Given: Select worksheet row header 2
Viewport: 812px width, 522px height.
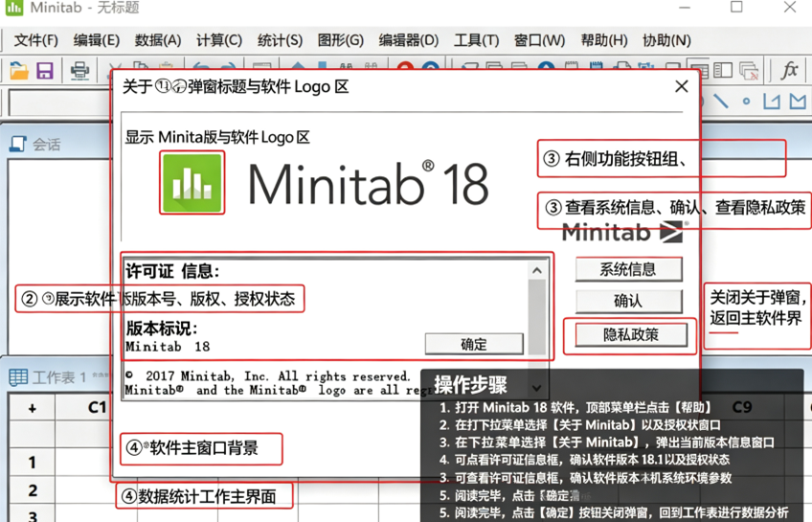Looking at the screenshot, I should [x=33, y=489].
